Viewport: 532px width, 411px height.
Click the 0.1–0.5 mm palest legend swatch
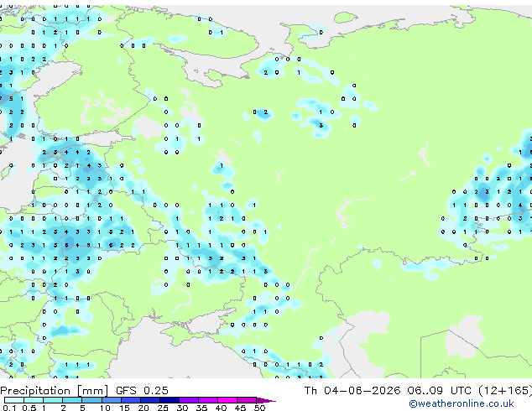(14, 400)
